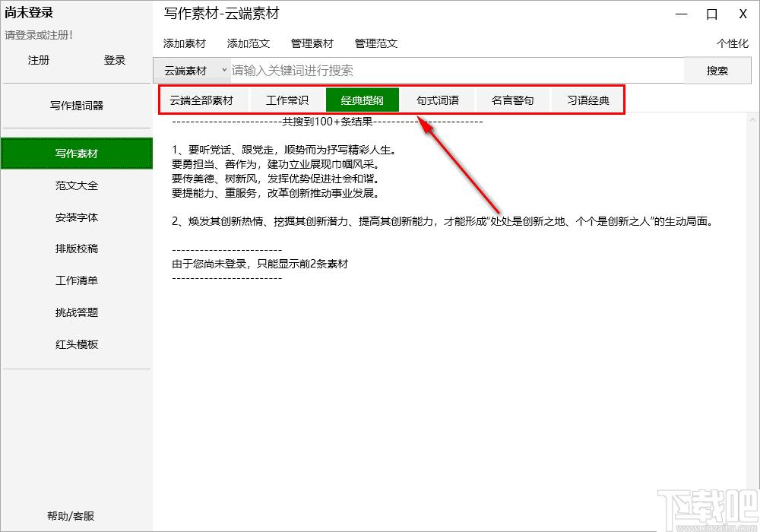Open 帮助/客服 help at sidebar bottom
This screenshot has height=532, width=760.
71,516
